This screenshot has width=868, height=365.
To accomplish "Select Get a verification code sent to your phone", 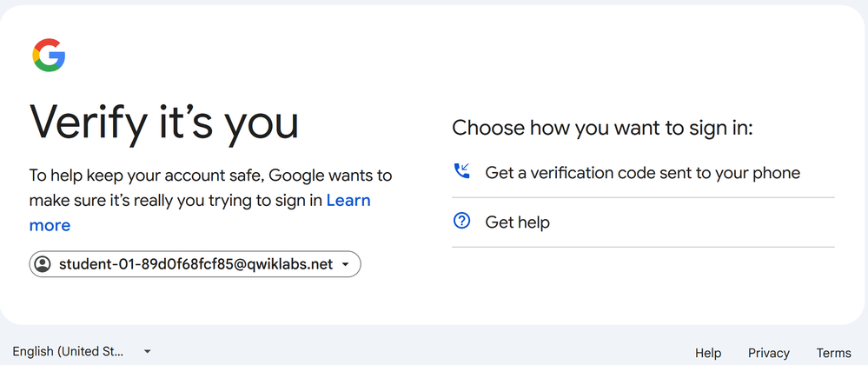I will [643, 173].
